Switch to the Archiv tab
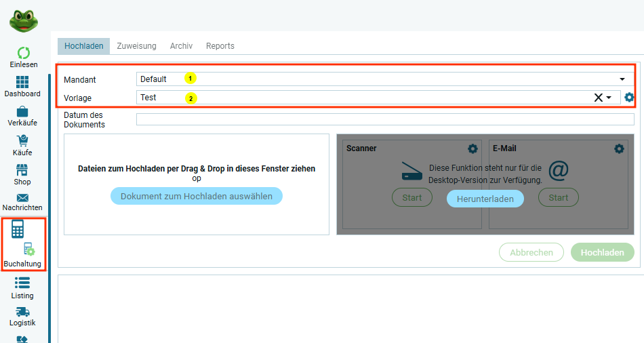This screenshot has height=343, width=644. pos(181,46)
